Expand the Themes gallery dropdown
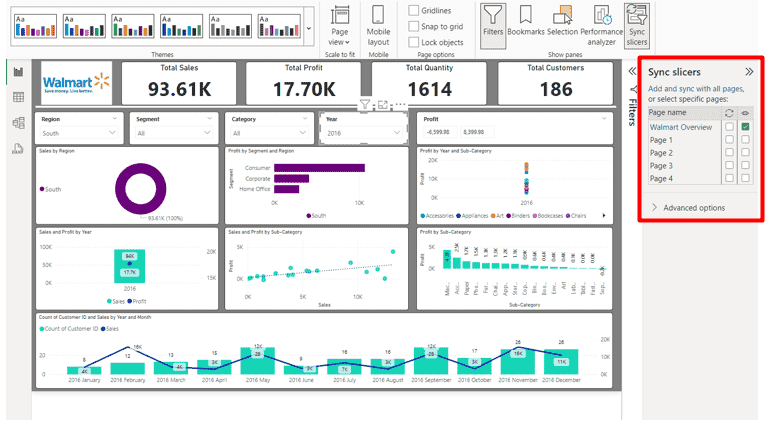769x436 pixels. pyautogui.click(x=309, y=28)
